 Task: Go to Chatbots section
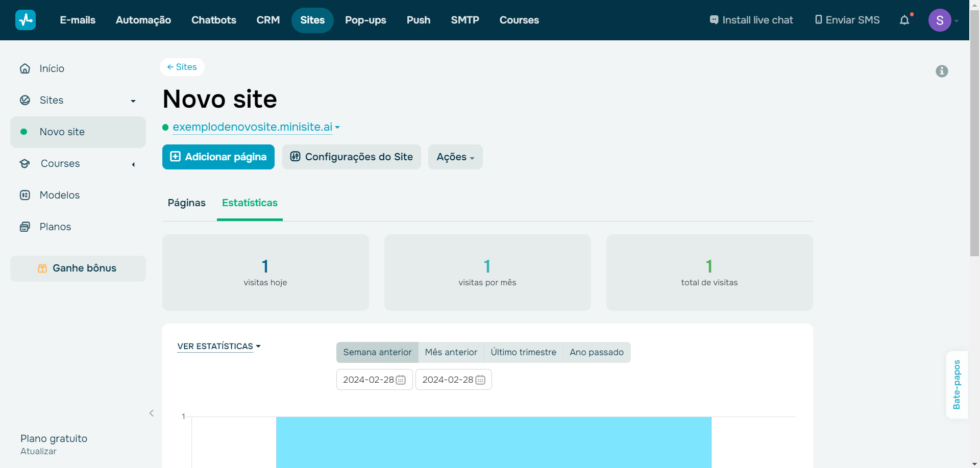coord(214,20)
